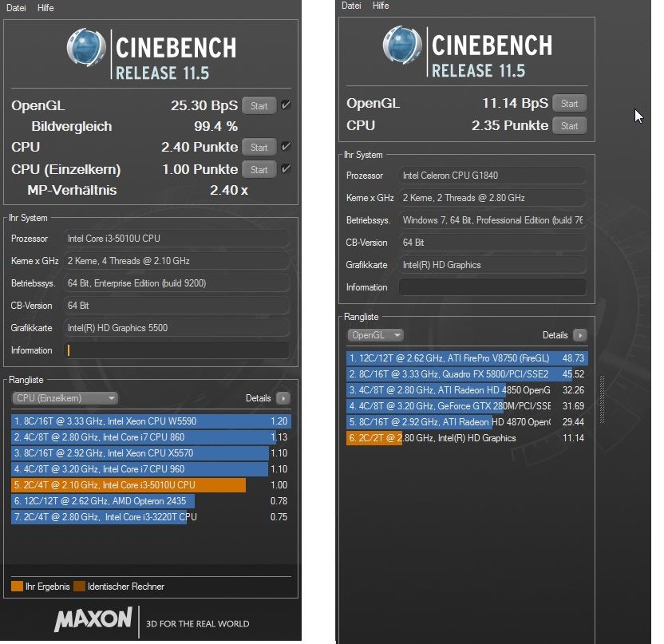Click the Information field in right window

click(x=492, y=287)
